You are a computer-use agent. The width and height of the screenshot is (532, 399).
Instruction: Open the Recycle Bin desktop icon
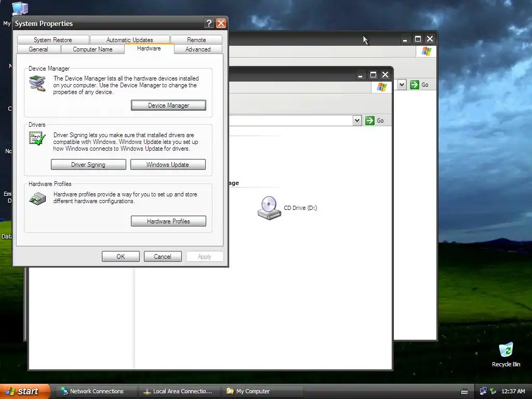pyautogui.click(x=506, y=354)
